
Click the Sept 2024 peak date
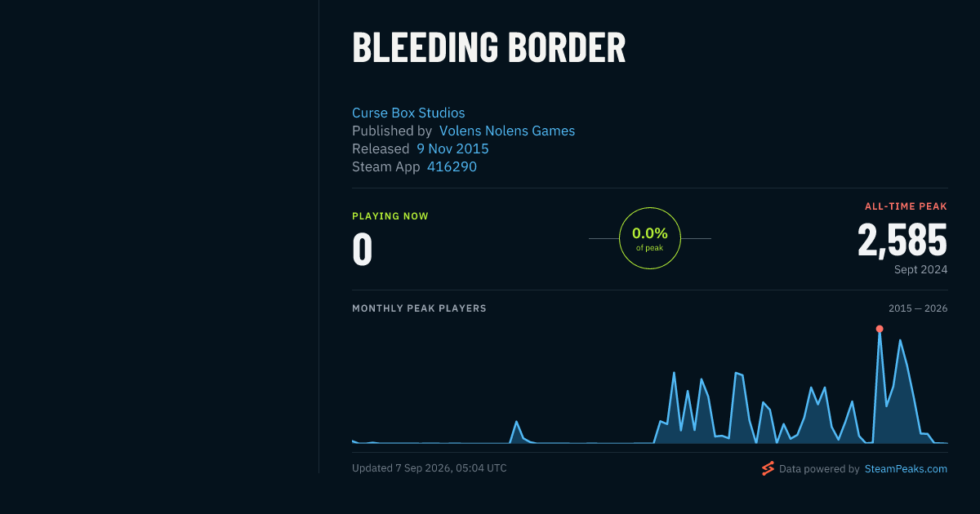(920, 269)
